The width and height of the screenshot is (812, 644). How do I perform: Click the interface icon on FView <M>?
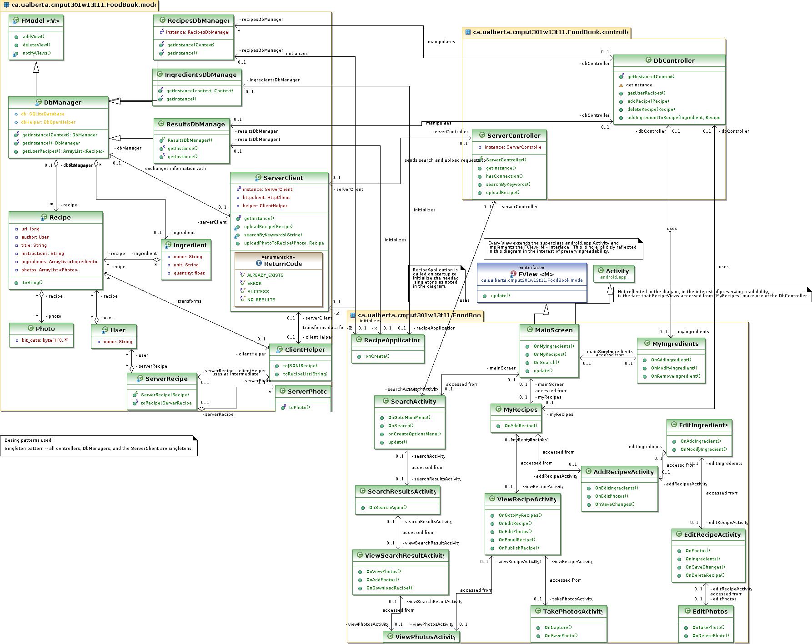514,274
